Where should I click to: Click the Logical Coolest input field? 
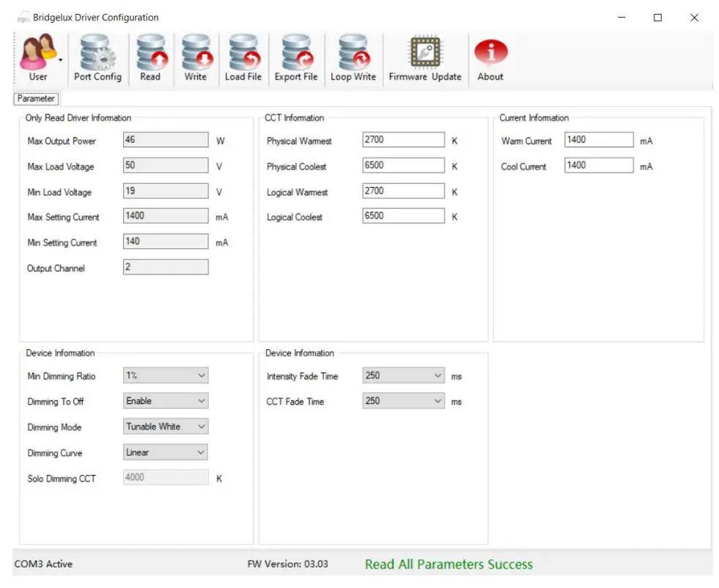click(x=403, y=216)
